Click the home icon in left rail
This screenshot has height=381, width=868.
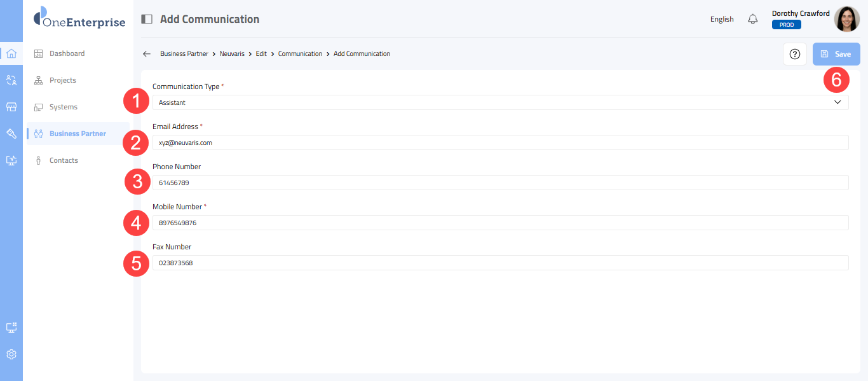11,53
